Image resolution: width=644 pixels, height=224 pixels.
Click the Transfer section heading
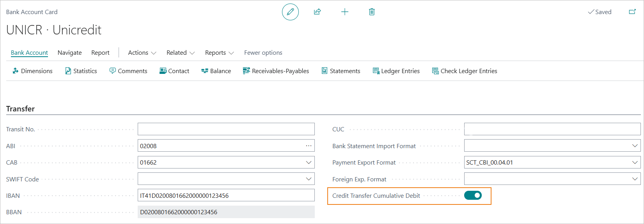pos(20,109)
